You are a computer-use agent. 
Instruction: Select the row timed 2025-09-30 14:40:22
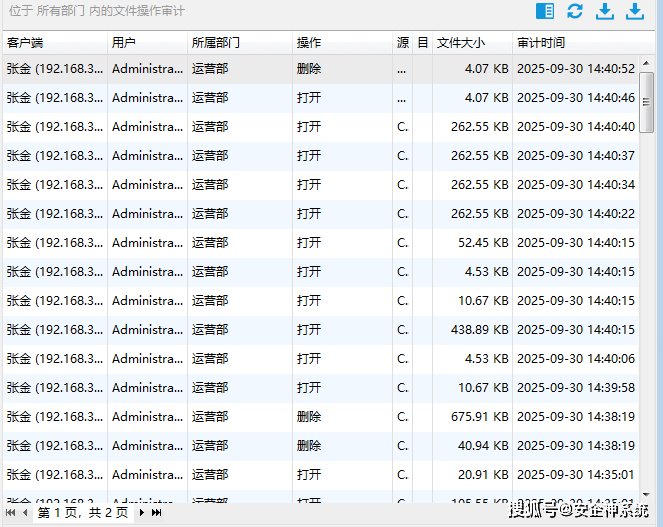321,214
